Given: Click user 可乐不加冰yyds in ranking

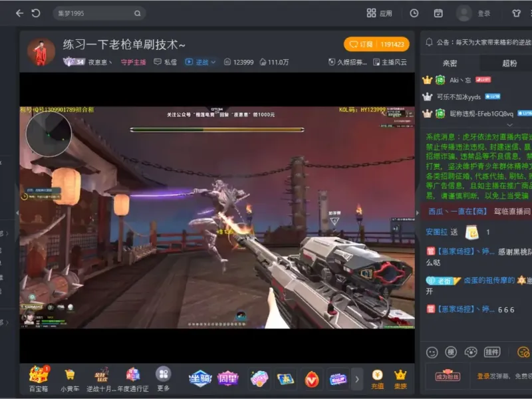Looking at the screenshot, I should [x=459, y=96].
